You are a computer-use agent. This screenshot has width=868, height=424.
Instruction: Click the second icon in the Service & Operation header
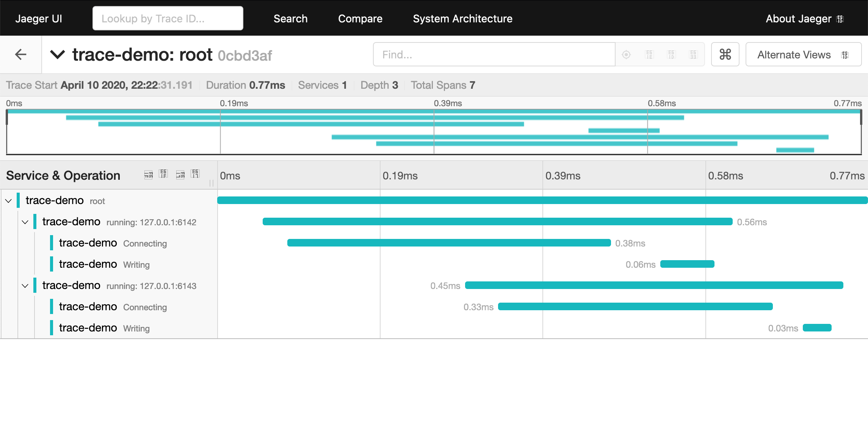163,174
